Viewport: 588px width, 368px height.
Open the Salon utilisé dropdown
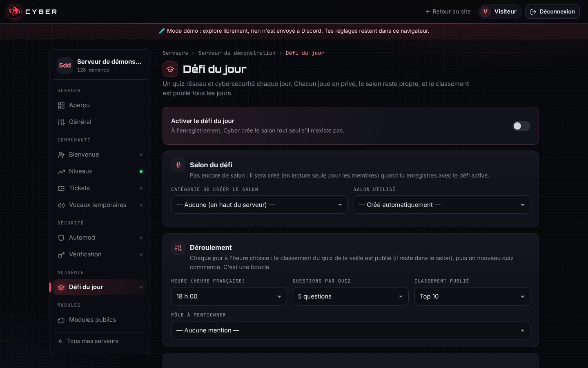click(x=442, y=205)
